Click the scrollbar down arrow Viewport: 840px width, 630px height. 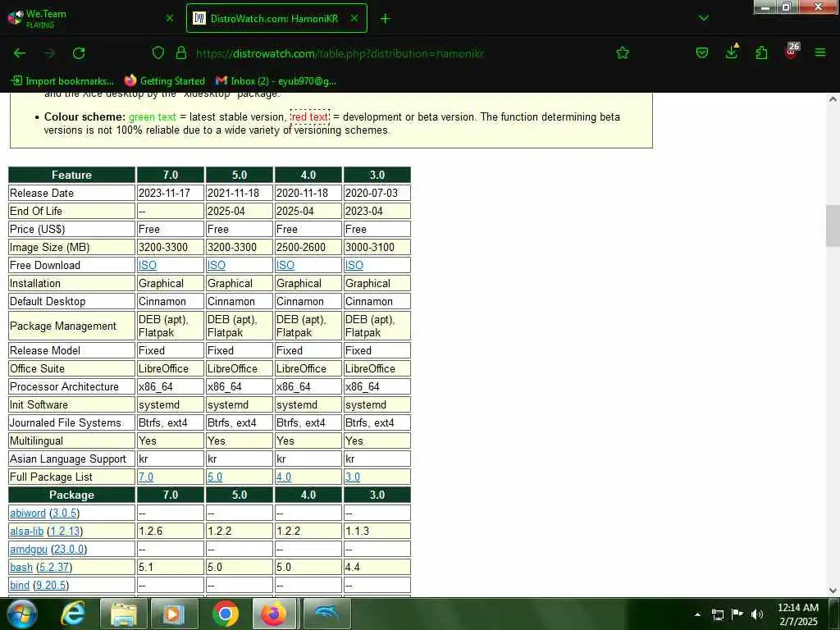coord(833,590)
